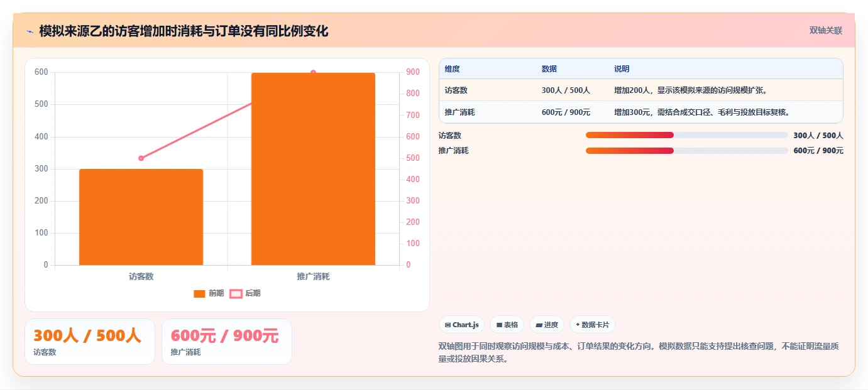Viewport: 868px width, 390px height.
Task: Click the 300人 / 500人 data card
Action: point(90,342)
